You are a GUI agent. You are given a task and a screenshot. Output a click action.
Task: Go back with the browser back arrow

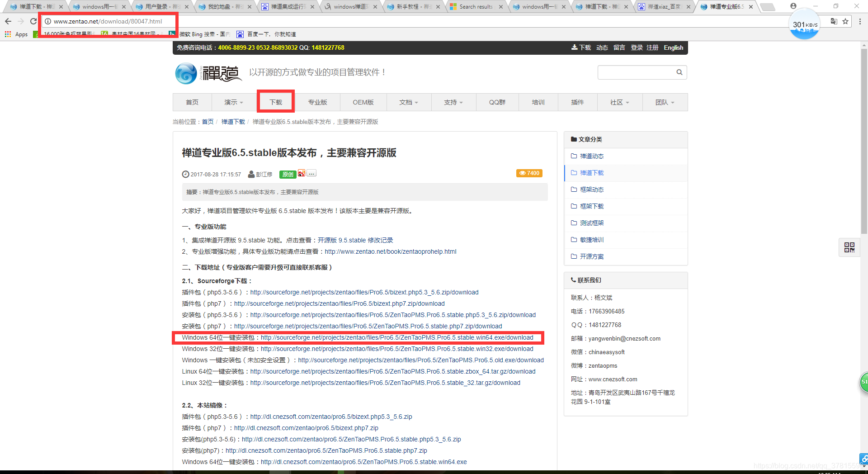8,21
